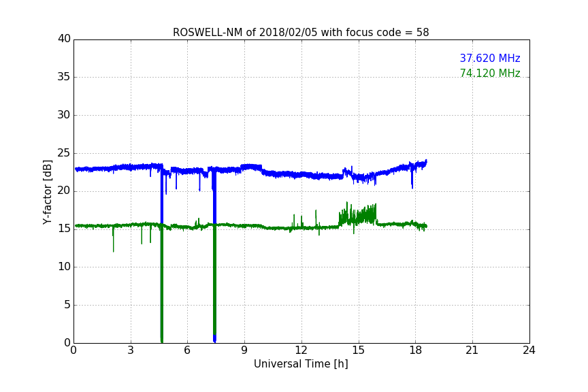Click the plot title 'ROSWELL-NM of 2018/02/05 with focus code = 58'
Image resolution: width=588 pixels, height=392 pixels.
pyautogui.click(x=301, y=33)
